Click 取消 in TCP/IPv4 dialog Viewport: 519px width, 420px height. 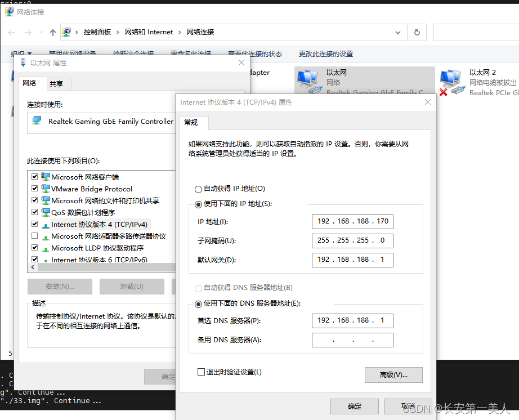pos(408,406)
